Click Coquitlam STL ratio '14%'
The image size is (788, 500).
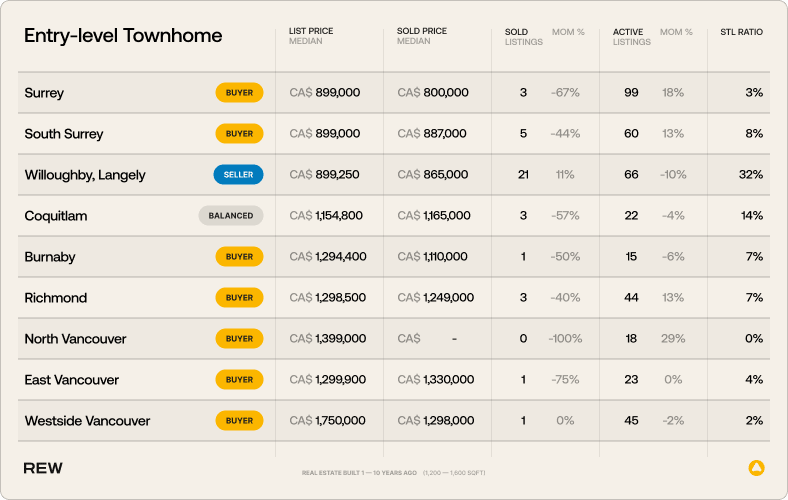click(752, 216)
